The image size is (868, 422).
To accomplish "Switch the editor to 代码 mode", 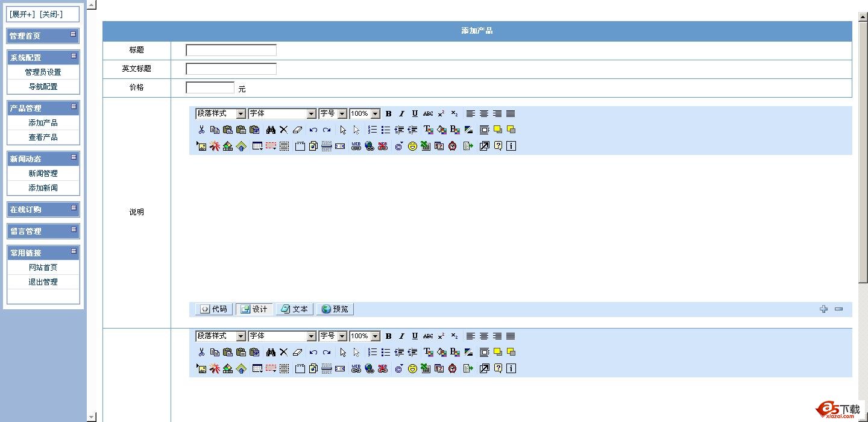I will 213,309.
